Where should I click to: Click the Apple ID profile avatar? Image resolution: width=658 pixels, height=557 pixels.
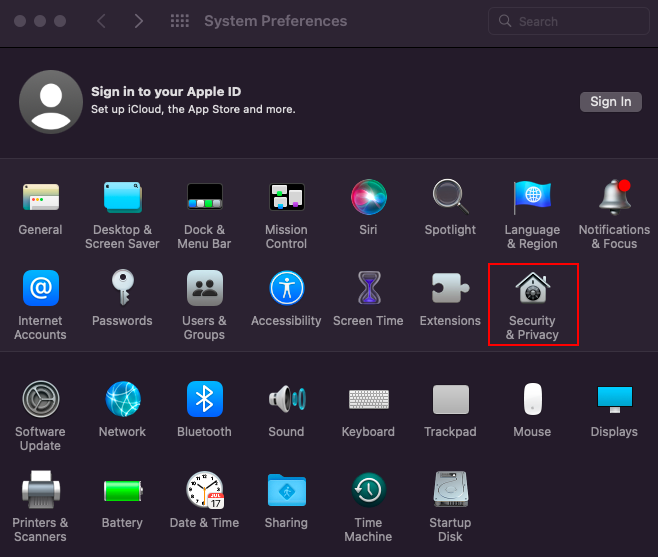pyautogui.click(x=51, y=102)
